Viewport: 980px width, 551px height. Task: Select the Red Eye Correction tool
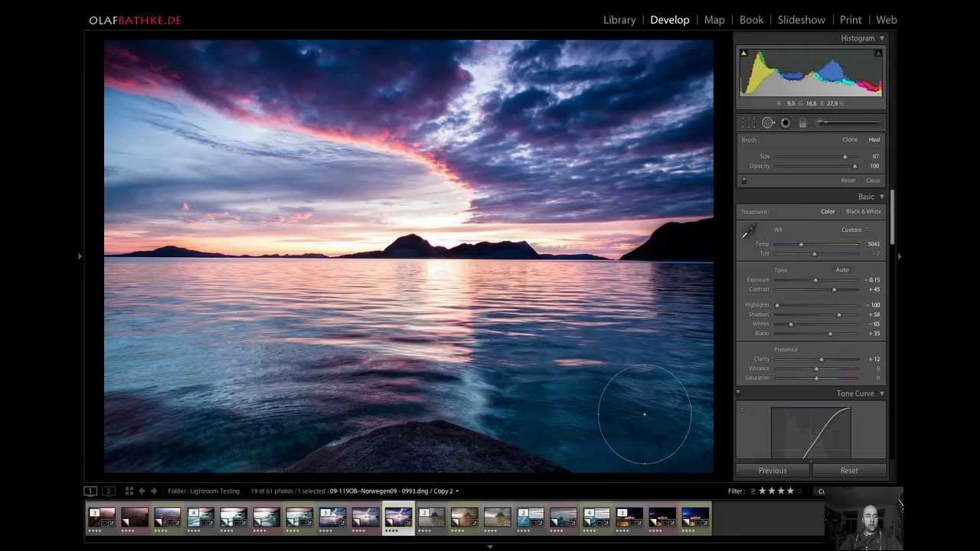(x=786, y=122)
